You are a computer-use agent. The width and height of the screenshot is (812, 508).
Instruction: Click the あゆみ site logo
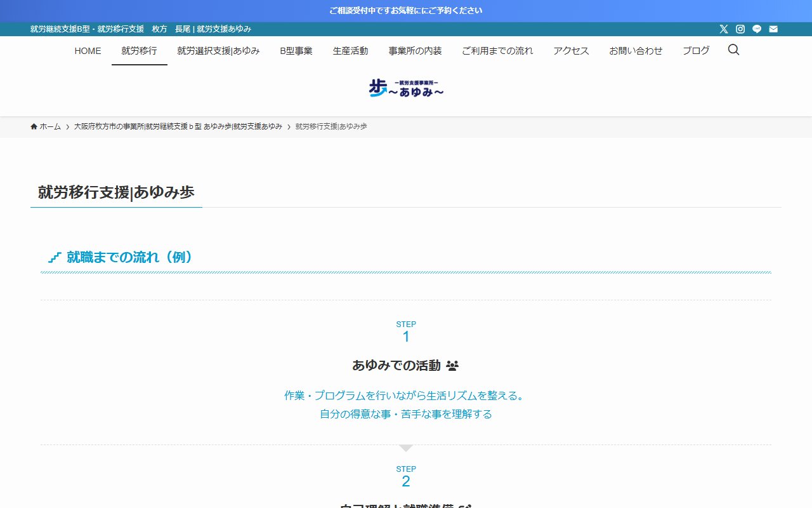click(406, 88)
